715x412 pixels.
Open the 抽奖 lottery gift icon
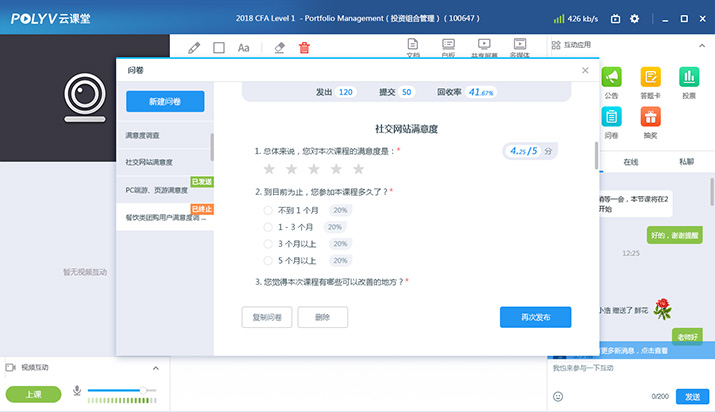coord(650,119)
